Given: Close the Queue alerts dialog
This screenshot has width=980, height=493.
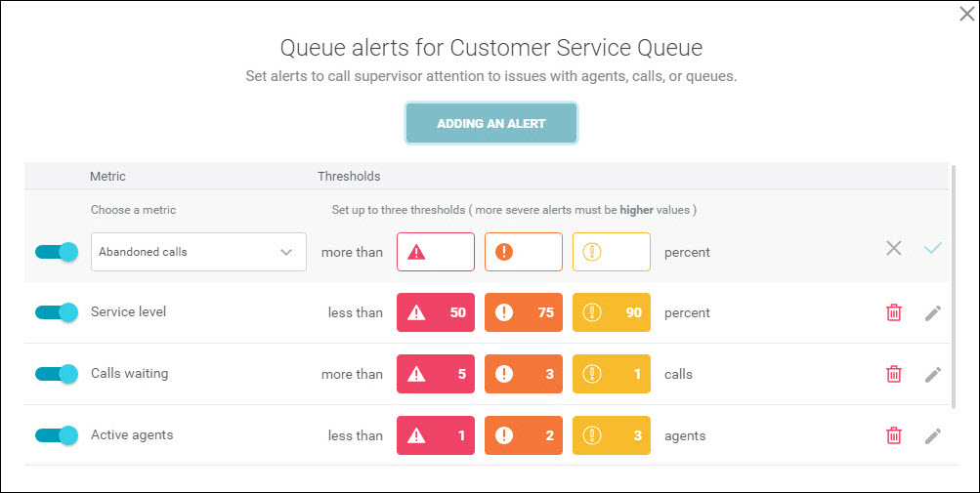Looking at the screenshot, I should 966,14.
